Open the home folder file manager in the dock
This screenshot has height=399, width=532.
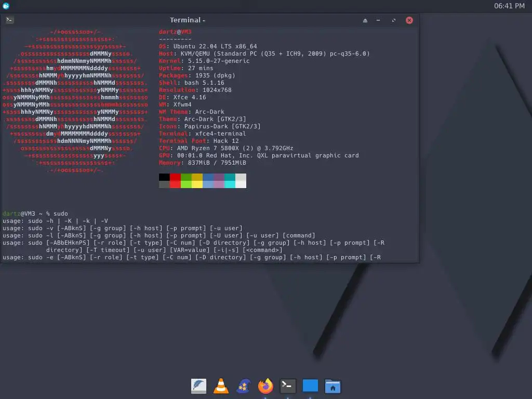[x=332, y=386]
